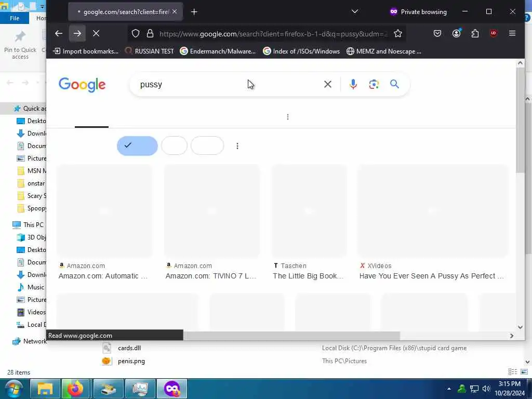Image resolution: width=532 pixels, height=399 pixels.
Task: Open the More menu under the search bar
Action: [x=288, y=117]
